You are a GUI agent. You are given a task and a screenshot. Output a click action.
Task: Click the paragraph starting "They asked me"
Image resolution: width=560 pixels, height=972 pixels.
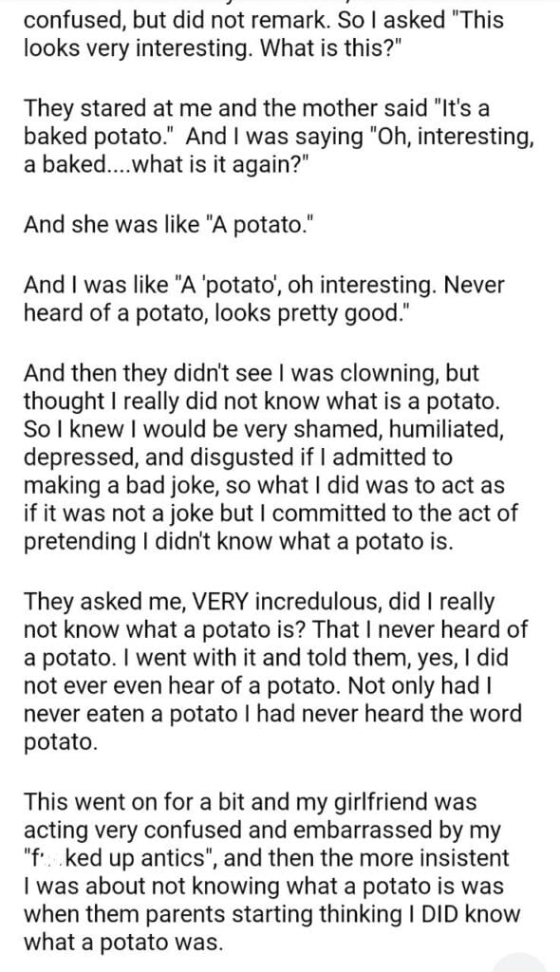[276, 671]
